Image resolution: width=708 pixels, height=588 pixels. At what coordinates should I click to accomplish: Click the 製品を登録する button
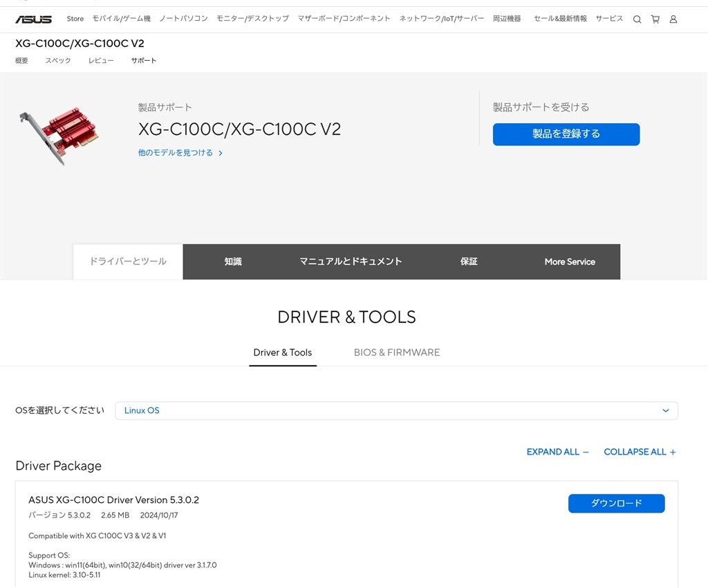pos(566,134)
